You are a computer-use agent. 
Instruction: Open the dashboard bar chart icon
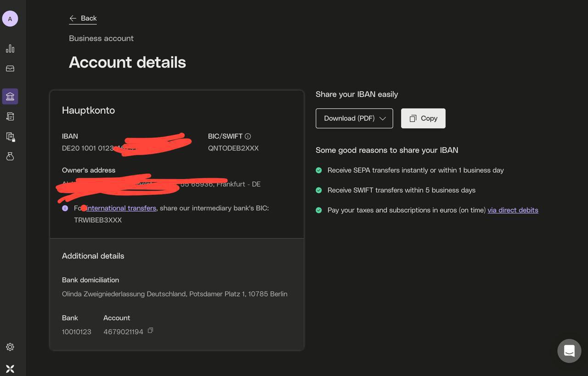tap(10, 49)
